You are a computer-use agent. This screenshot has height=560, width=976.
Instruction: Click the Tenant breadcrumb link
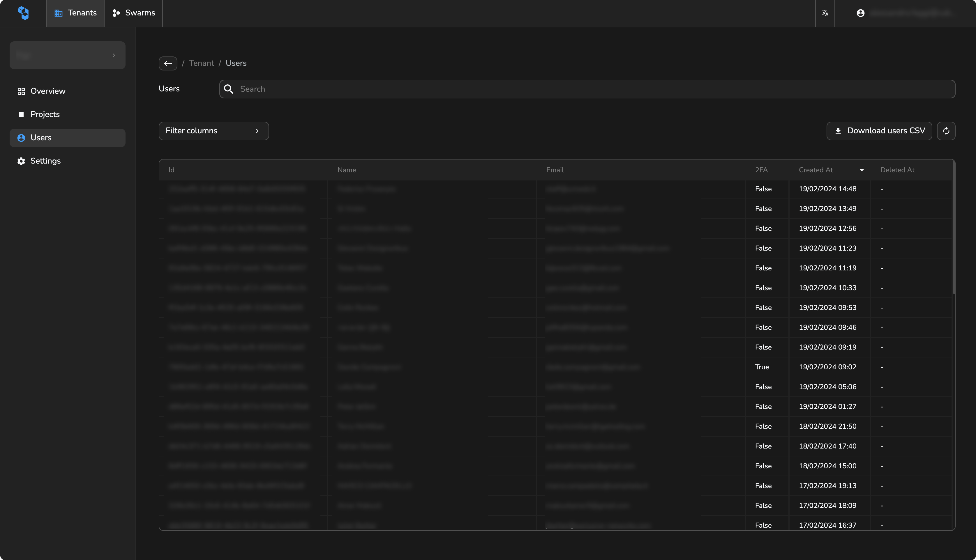(201, 63)
